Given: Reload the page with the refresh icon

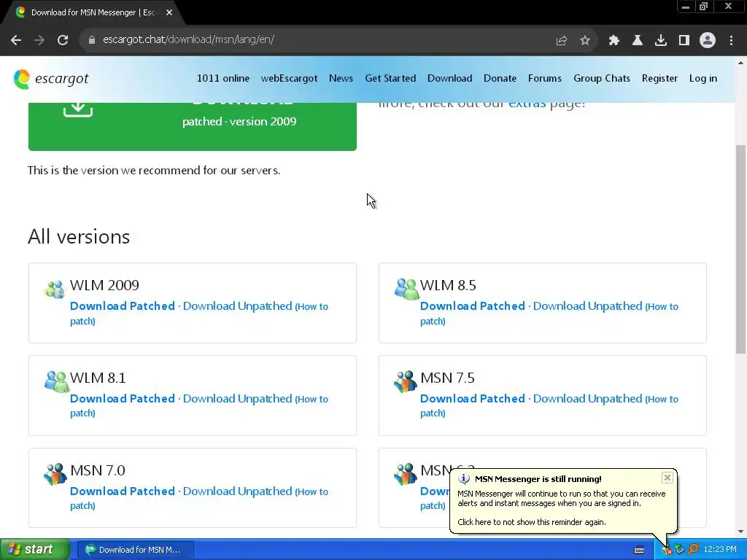Looking at the screenshot, I should tap(63, 40).
